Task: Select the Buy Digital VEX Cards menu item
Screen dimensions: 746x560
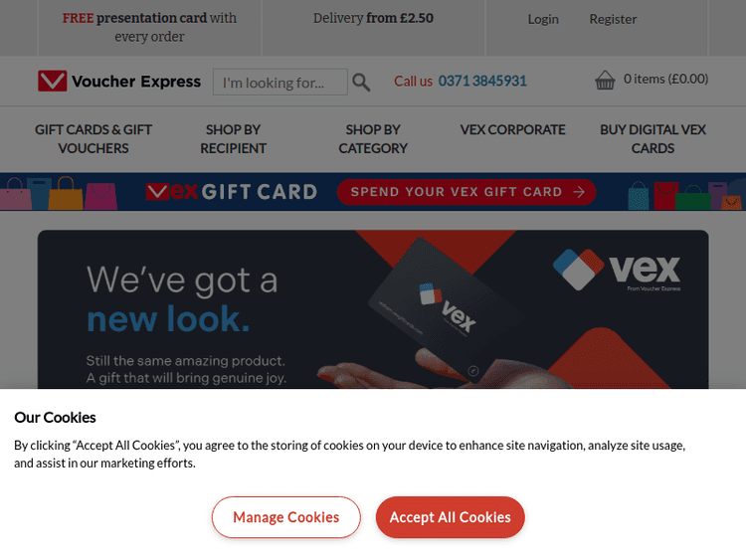Action: click(653, 139)
